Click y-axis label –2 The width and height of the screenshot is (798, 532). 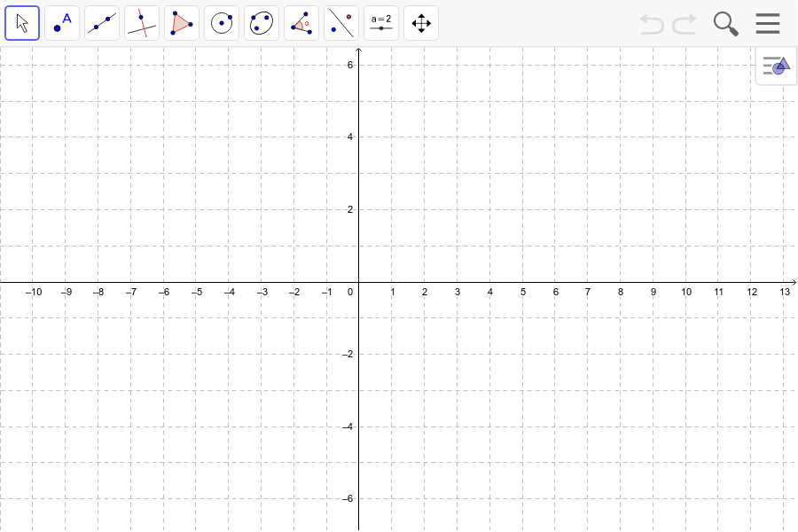pos(348,355)
